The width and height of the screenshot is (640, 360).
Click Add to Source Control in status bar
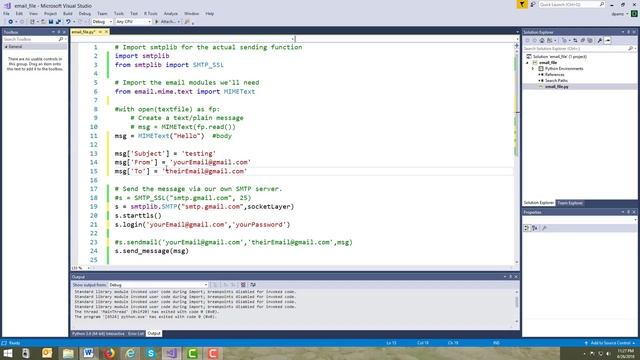click(x=611, y=343)
